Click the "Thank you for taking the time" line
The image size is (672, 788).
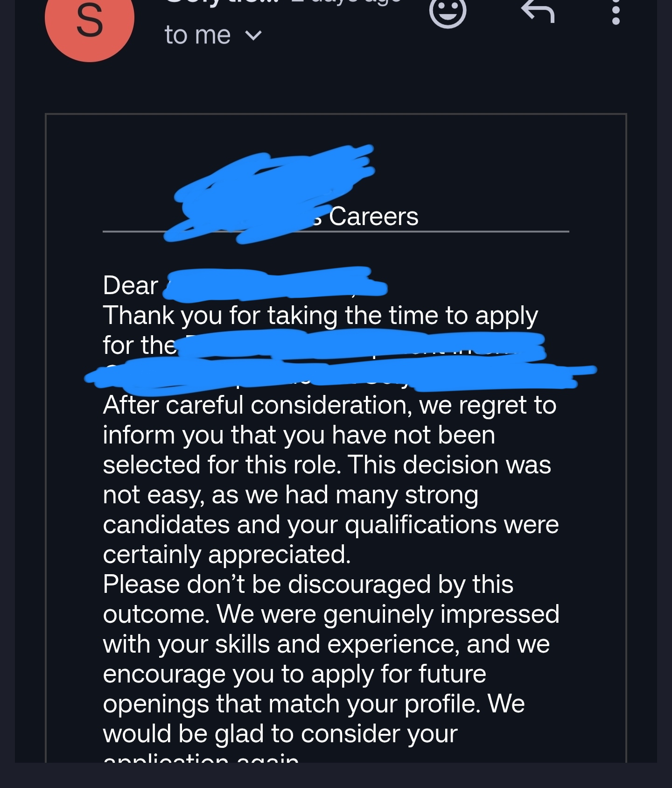point(320,315)
